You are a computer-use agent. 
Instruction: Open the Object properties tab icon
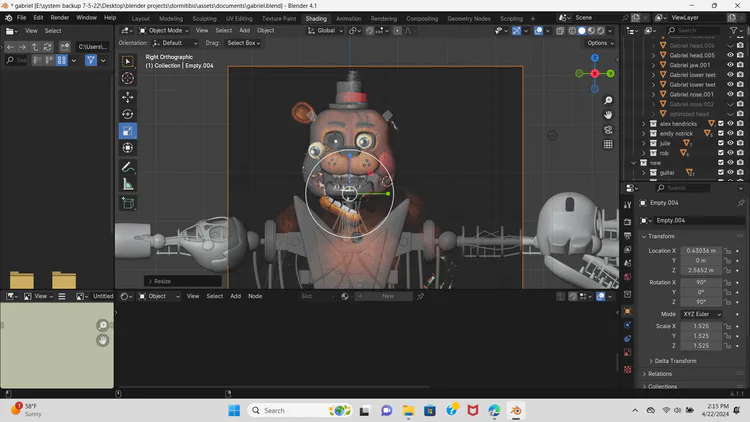click(628, 311)
